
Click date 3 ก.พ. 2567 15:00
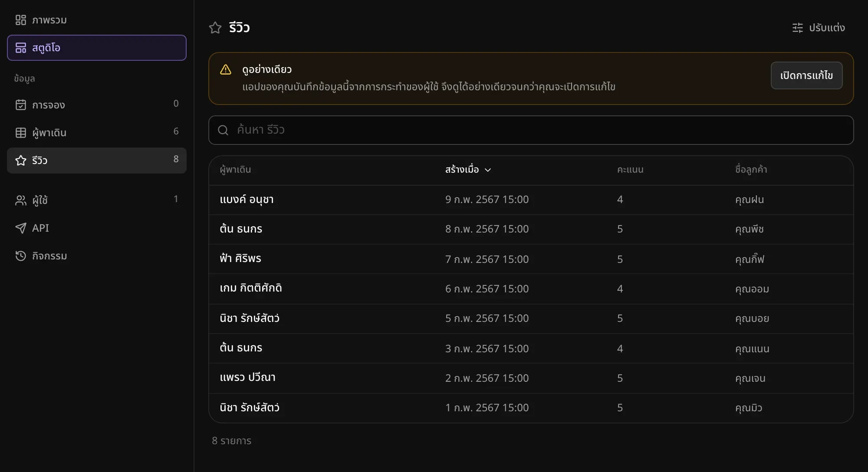(487, 349)
